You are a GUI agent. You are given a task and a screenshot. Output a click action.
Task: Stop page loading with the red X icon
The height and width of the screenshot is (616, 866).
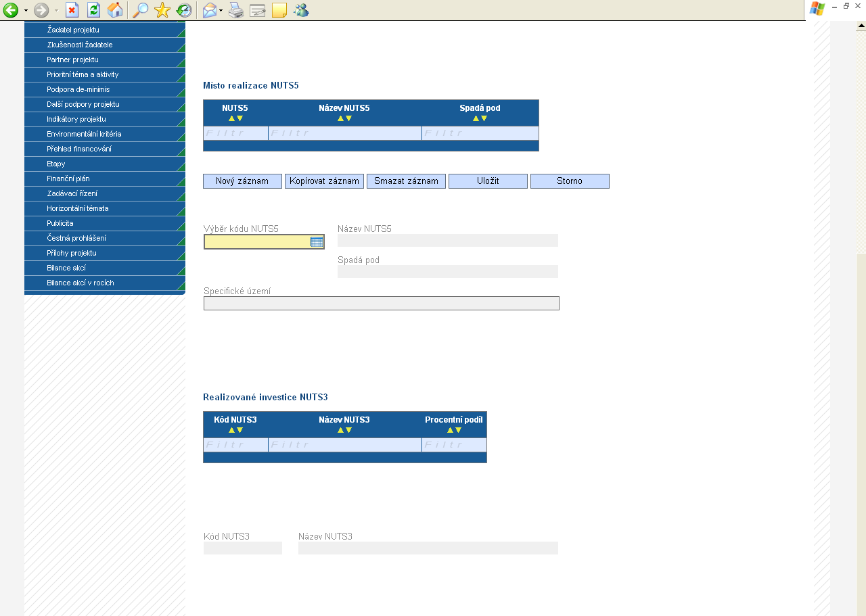pos(72,9)
